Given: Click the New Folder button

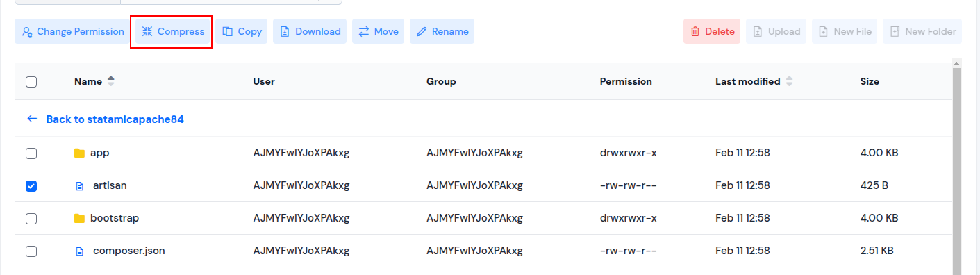Looking at the screenshot, I should (x=922, y=31).
